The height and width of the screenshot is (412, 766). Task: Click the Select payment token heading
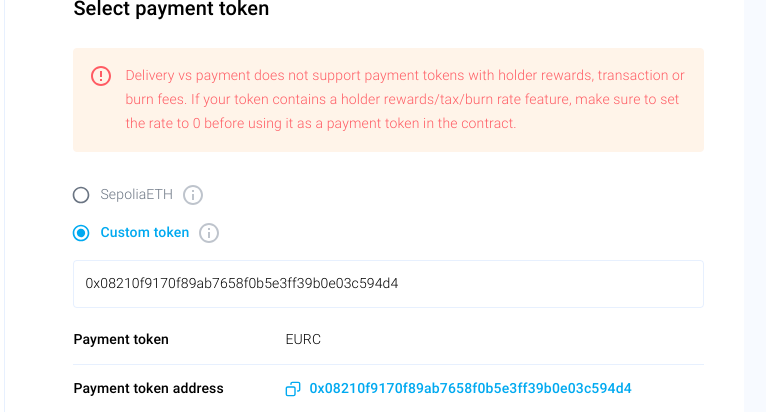coord(171,10)
